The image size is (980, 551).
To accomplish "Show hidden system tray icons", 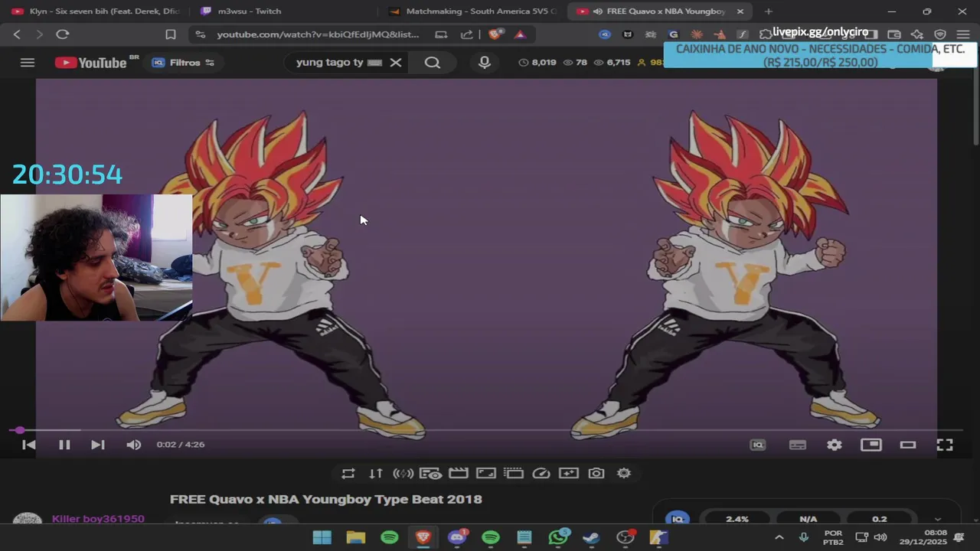I will click(779, 537).
